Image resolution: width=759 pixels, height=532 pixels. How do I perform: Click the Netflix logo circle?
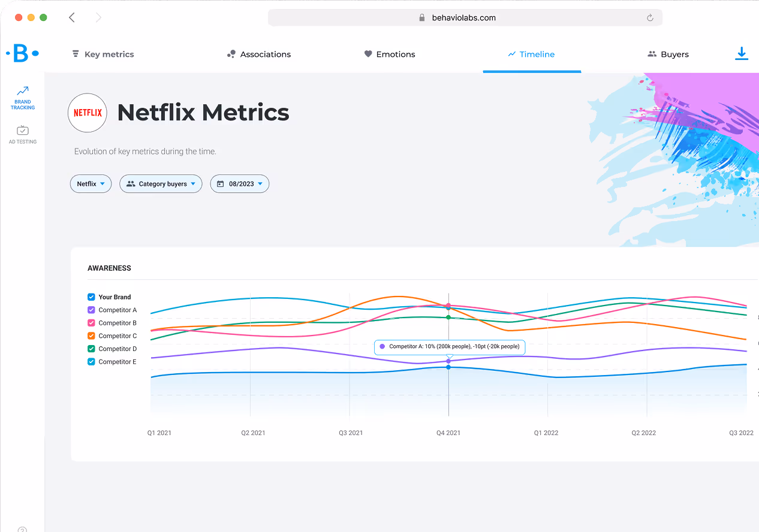[88, 113]
